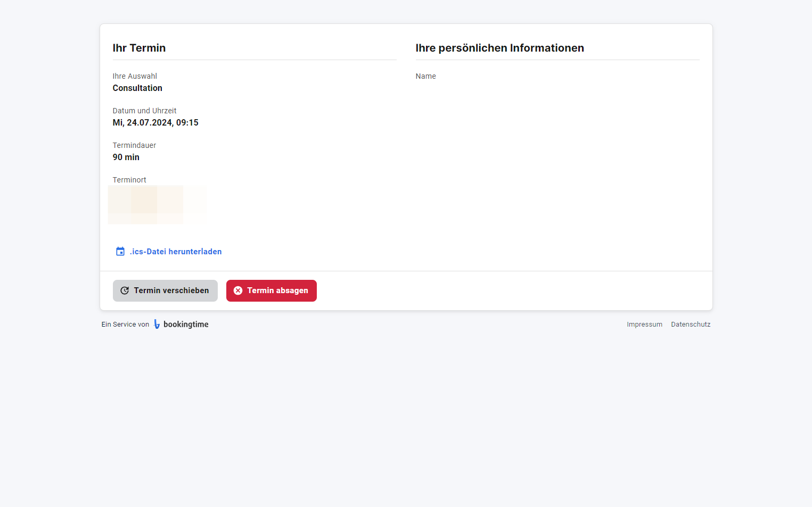
Task: Click the reschedule clock icon
Action: point(125,290)
